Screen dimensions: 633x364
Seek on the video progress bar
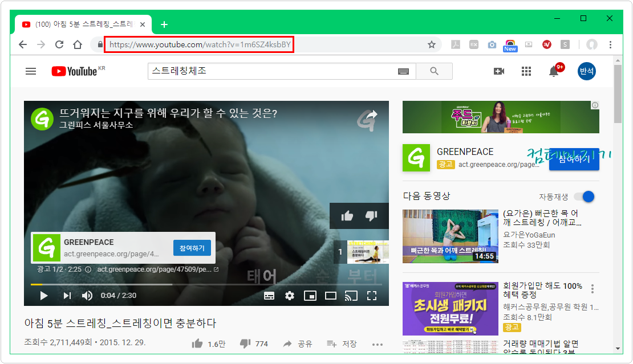tap(206, 284)
